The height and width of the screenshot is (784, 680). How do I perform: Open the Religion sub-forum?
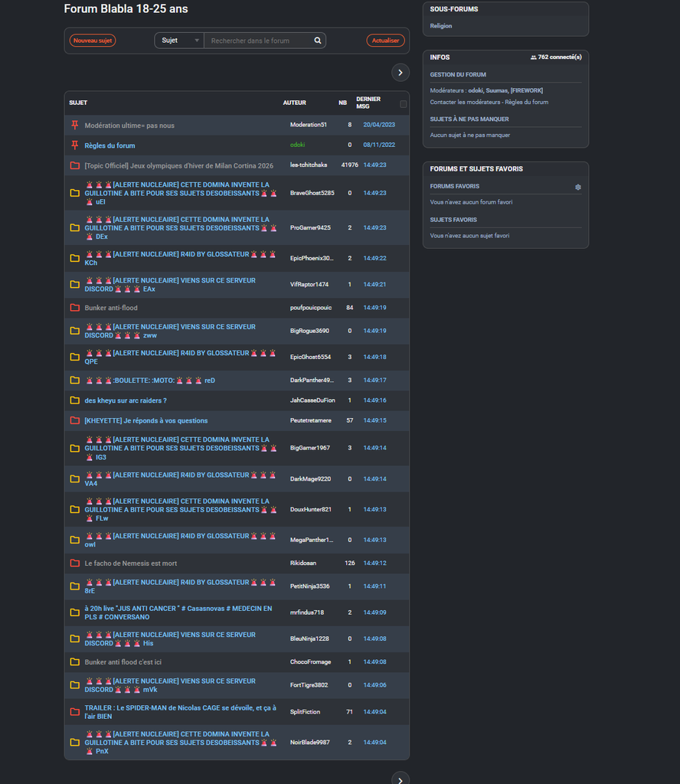click(441, 26)
